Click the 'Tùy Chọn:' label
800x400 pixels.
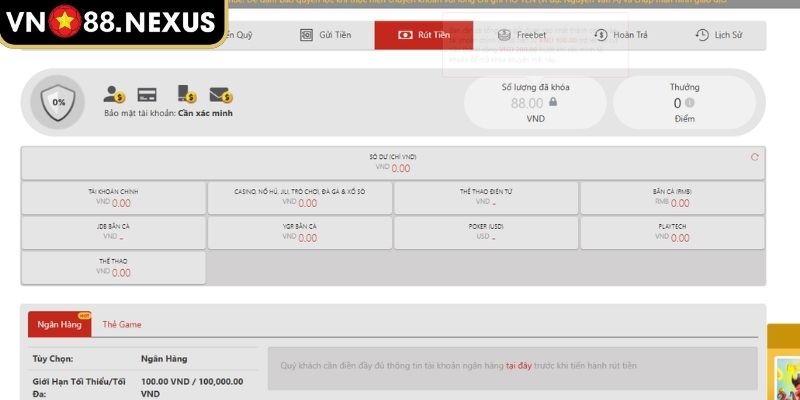pyautogui.click(x=53, y=359)
